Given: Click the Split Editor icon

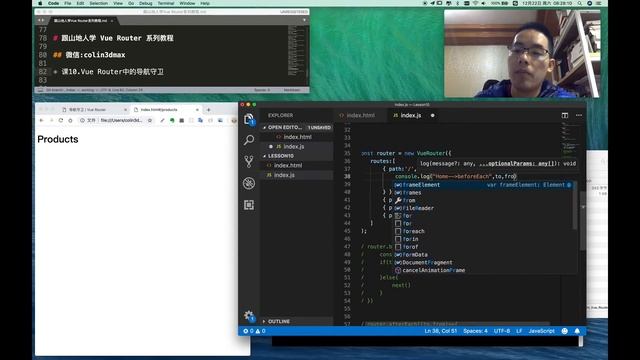Looking at the screenshot, I should pos(564,116).
